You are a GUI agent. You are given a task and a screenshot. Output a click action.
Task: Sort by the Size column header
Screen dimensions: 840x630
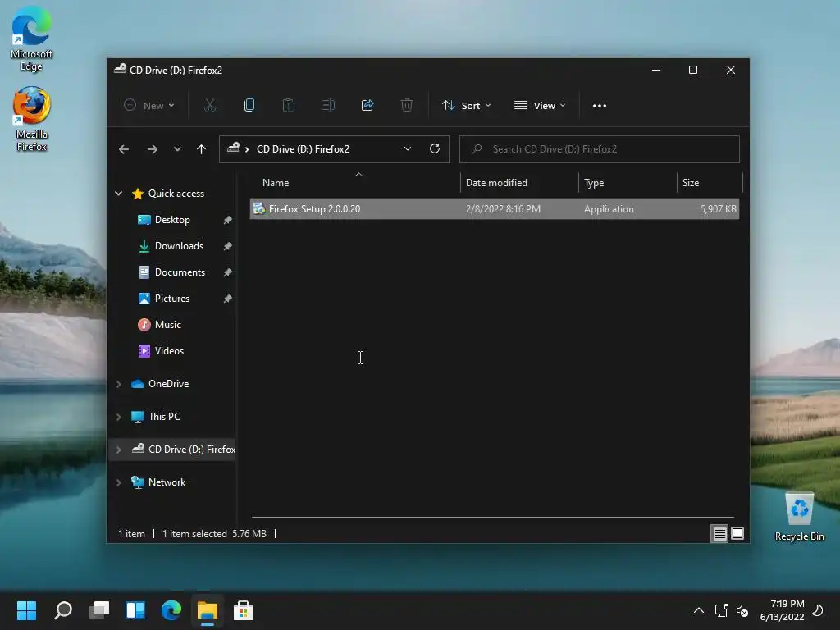710,183
